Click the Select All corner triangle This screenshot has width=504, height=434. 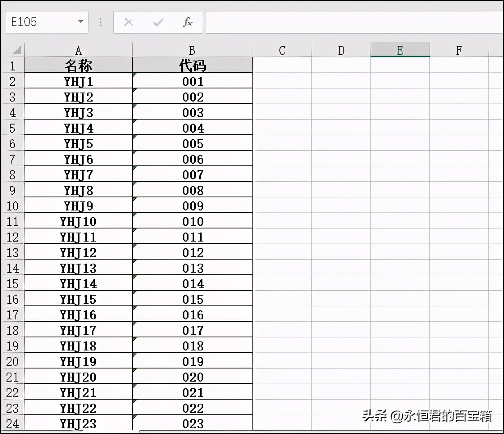tap(16, 50)
